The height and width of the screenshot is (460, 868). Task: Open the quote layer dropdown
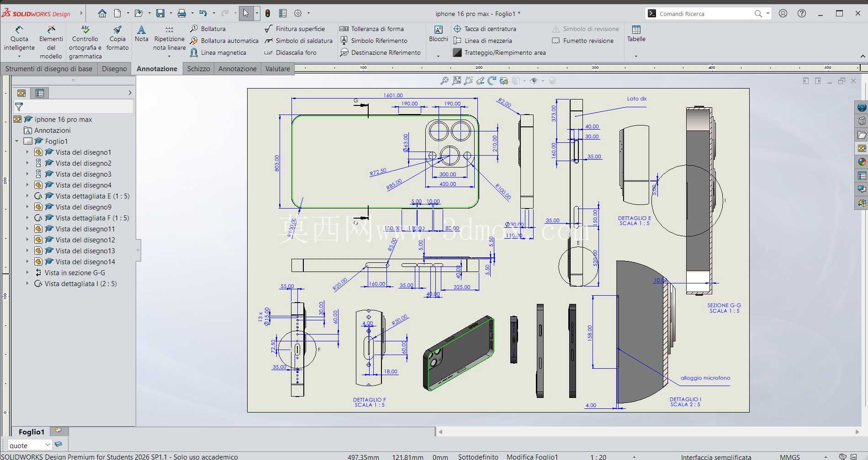point(47,444)
